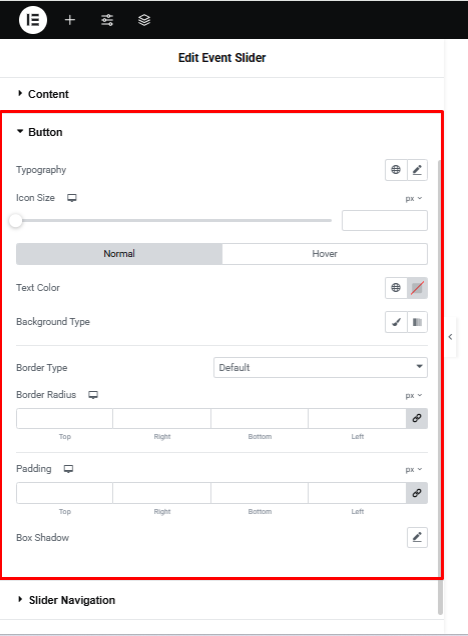This screenshot has height=636, width=468.
Task: Choose classic background brush icon
Action: (x=396, y=322)
